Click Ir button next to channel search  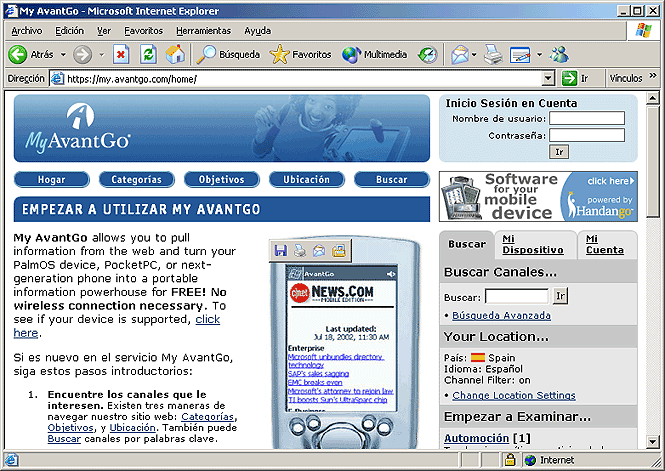(560, 296)
